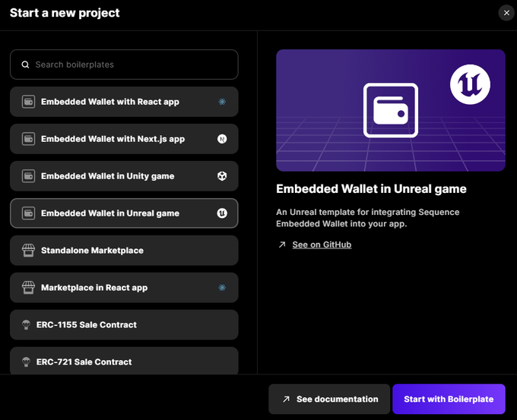
Task: Choose ERC-1155 Sale Contract boilerplate
Action: click(124, 325)
